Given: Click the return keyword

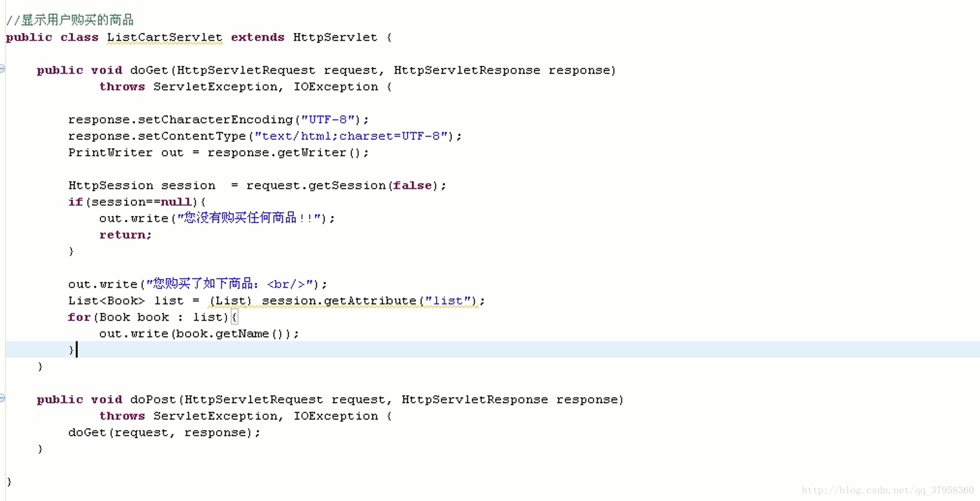Looking at the screenshot, I should (122, 235).
